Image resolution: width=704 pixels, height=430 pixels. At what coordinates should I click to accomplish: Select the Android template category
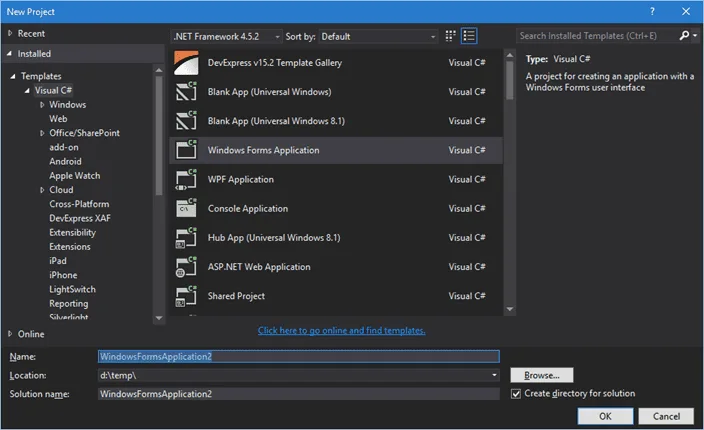pos(66,161)
